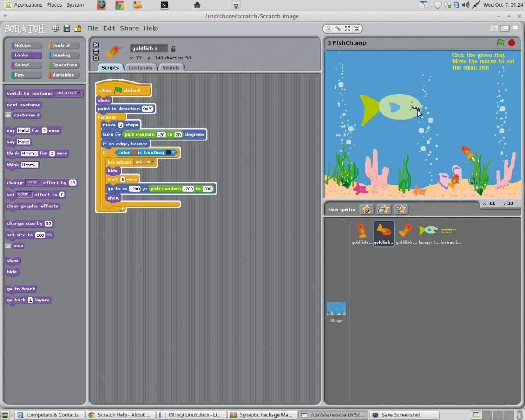
Task: Open Terminal from the top panel
Action: click(164, 5)
